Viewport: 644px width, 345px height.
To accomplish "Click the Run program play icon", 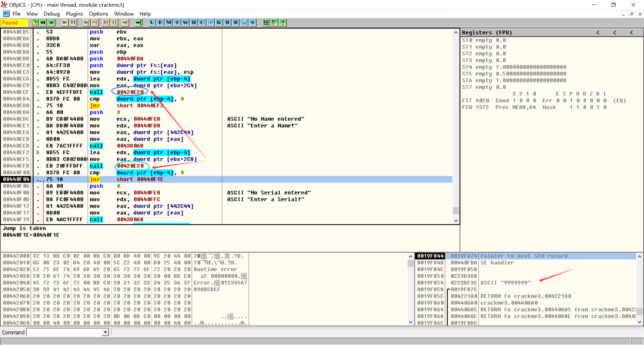I will pos(65,22).
